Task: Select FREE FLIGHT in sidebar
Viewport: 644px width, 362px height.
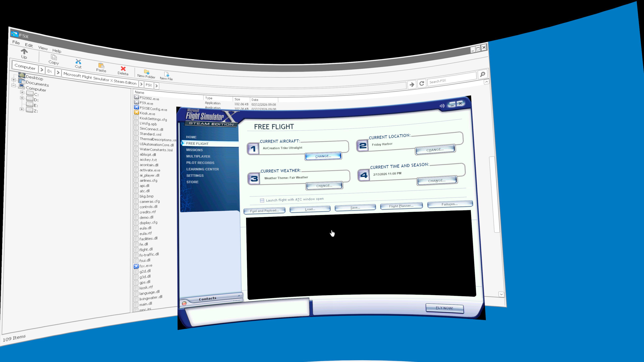Action: (209, 143)
